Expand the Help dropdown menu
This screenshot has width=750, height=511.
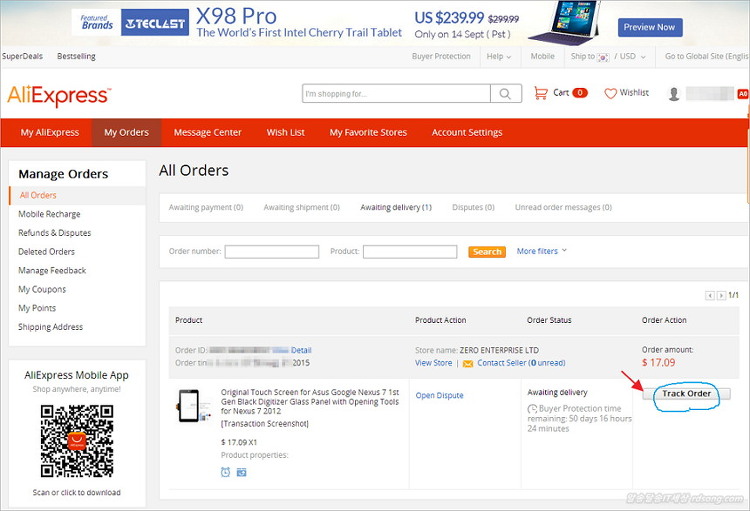tap(499, 57)
